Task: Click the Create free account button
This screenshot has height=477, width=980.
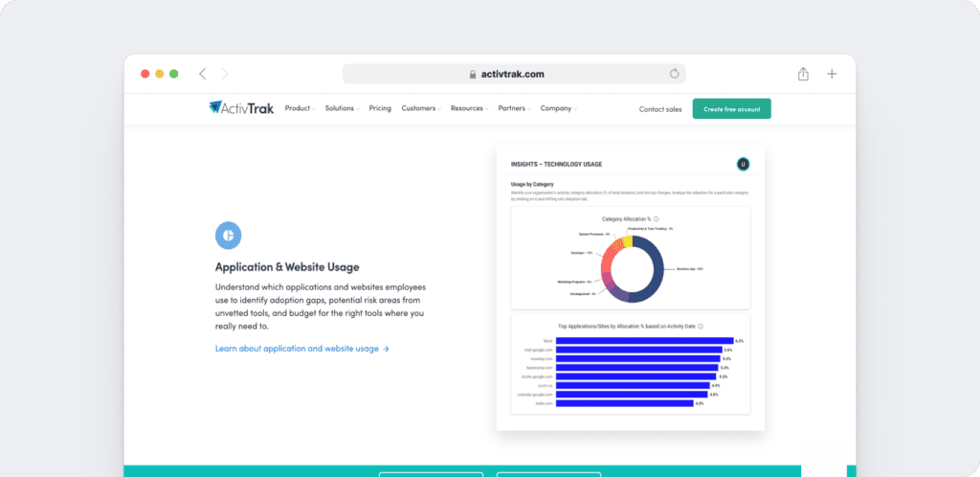Action: click(732, 109)
